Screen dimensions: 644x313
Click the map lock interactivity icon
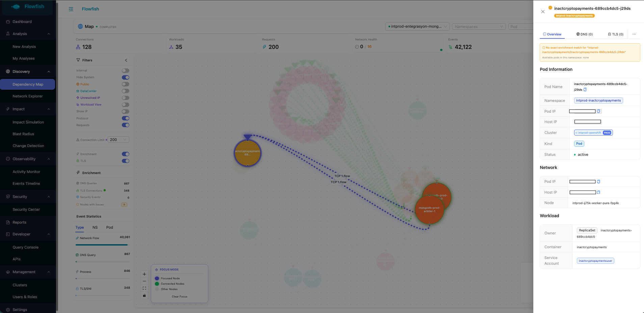click(x=144, y=295)
